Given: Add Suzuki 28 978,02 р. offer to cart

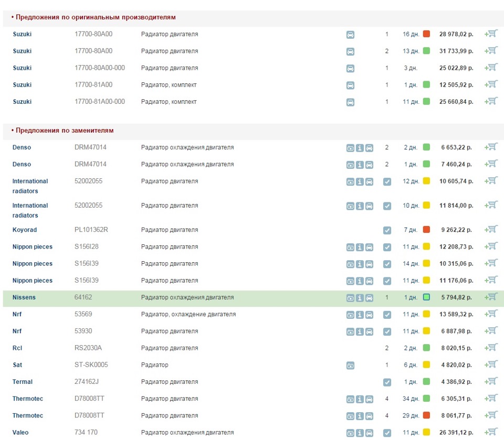Looking at the screenshot, I should point(491,34).
